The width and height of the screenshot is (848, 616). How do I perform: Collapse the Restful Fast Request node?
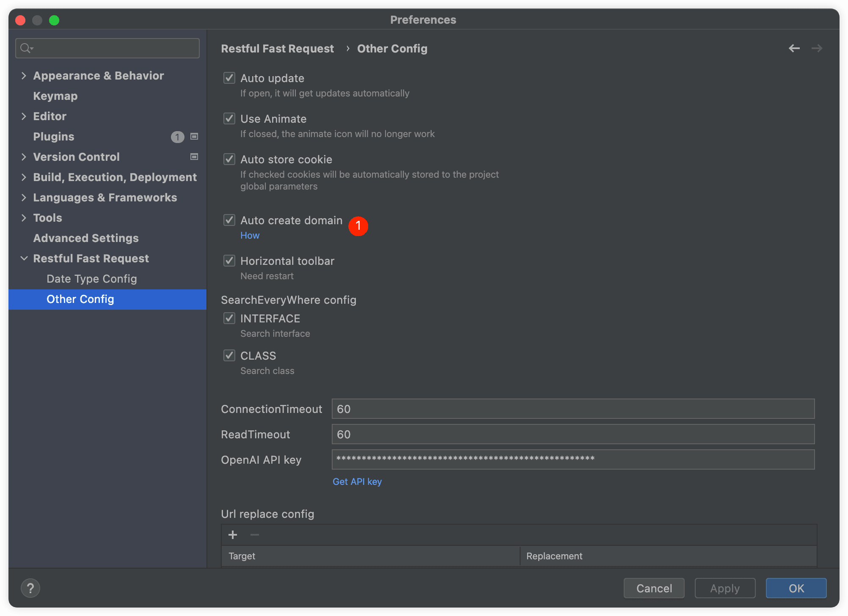pyautogui.click(x=24, y=258)
